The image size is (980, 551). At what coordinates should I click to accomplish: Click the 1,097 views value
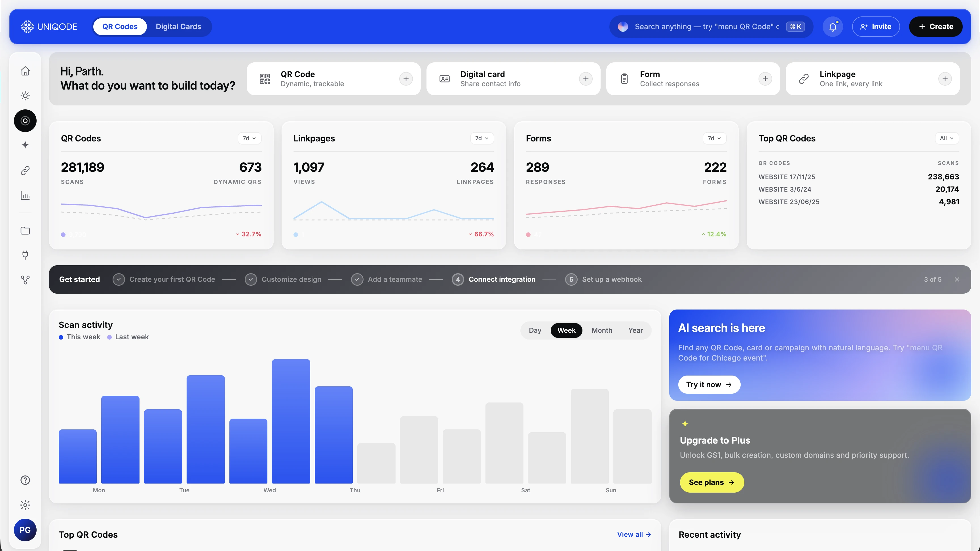pos(309,167)
